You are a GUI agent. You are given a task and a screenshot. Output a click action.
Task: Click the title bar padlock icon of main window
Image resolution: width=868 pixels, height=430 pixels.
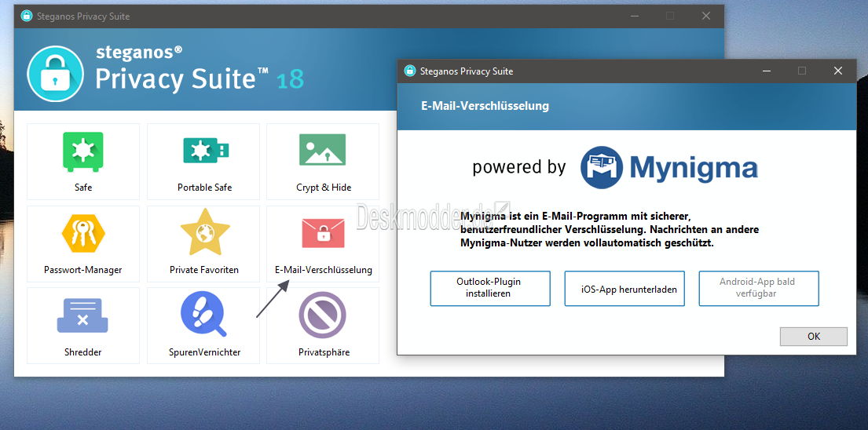pos(27,16)
